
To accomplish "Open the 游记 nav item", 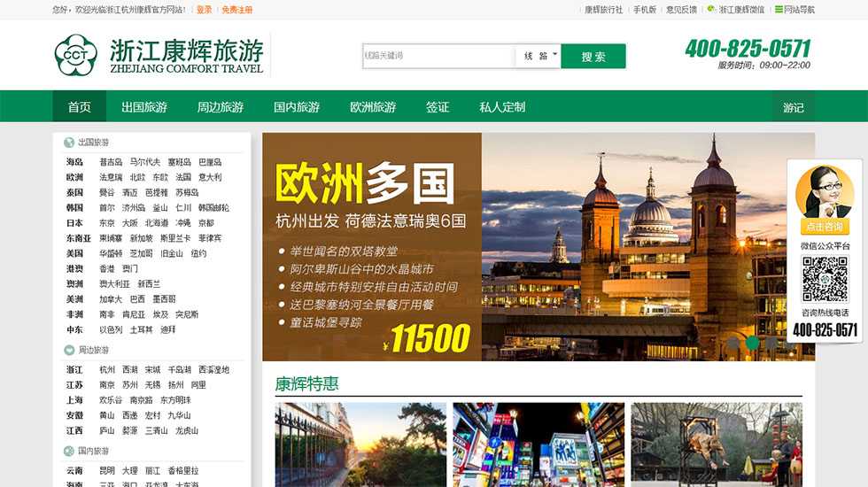I will tap(794, 107).
